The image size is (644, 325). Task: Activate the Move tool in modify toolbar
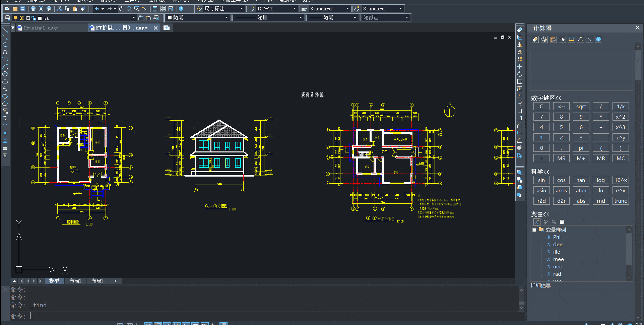tap(520, 67)
